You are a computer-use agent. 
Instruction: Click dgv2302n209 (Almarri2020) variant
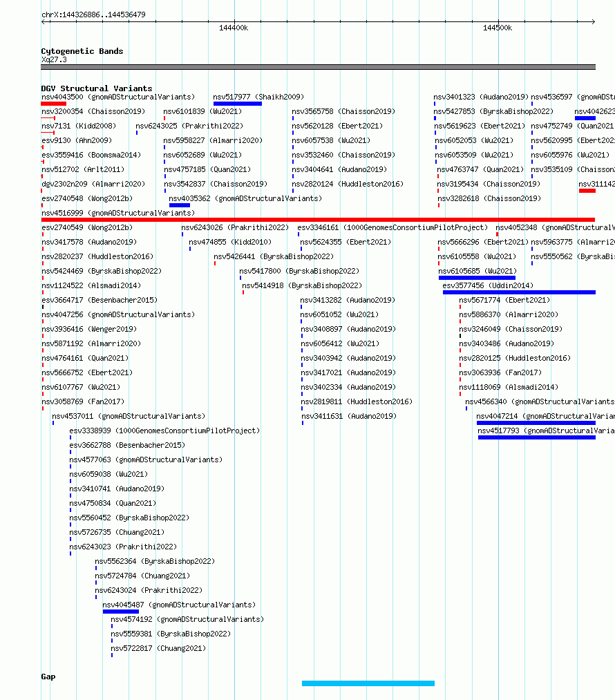point(93,184)
